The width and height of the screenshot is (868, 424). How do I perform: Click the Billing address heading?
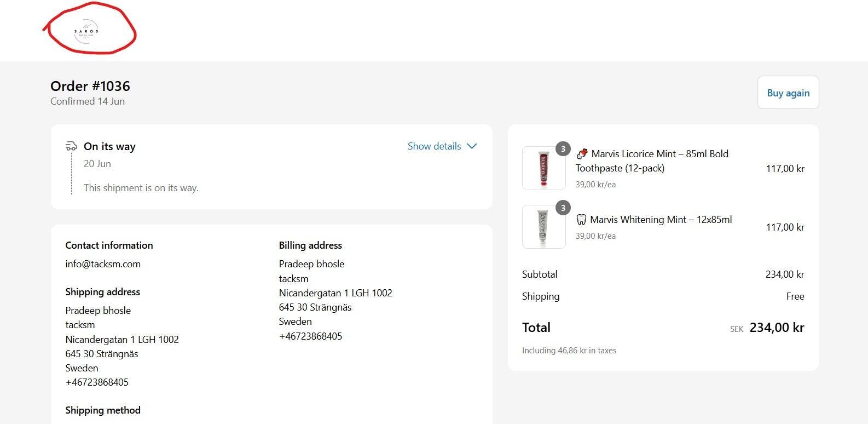pos(310,245)
